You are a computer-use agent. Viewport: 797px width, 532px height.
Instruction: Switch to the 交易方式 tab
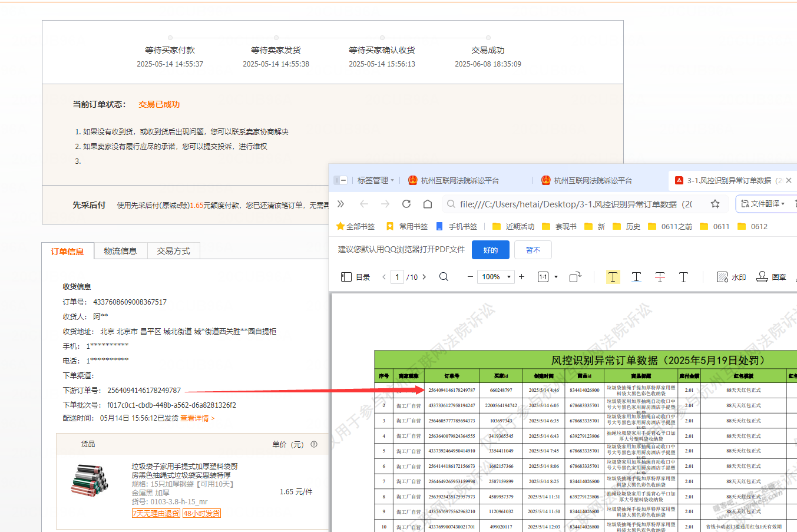point(173,251)
